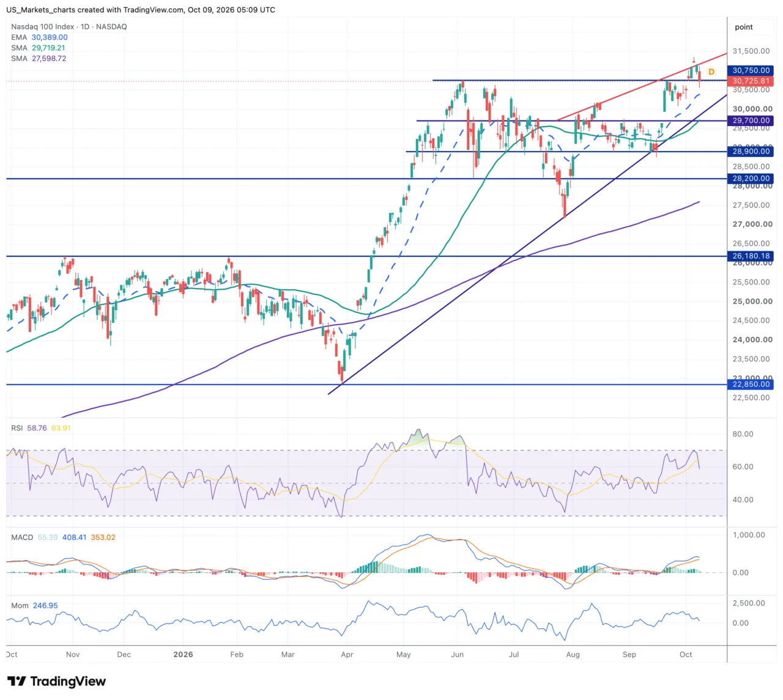Click the 29,700.00 price level tag

point(751,121)
